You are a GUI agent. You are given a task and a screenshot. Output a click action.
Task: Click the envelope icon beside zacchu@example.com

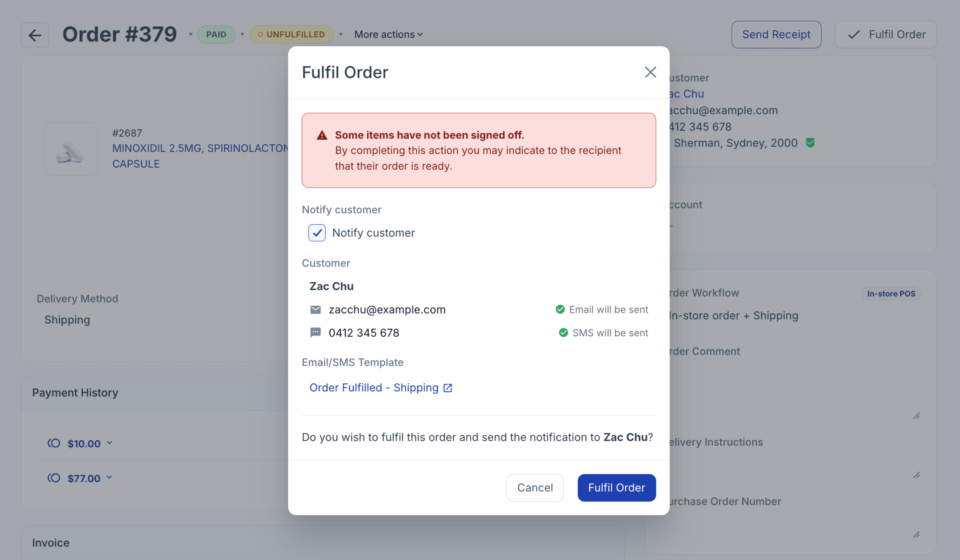tap(315, 310)
